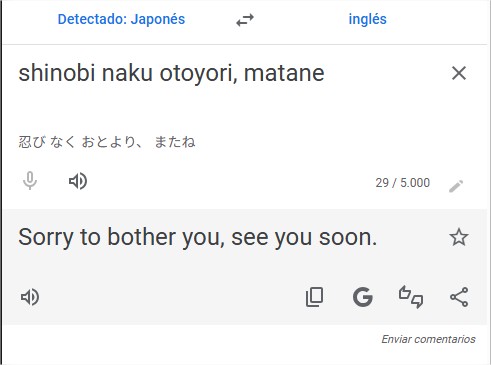This screenshot has height=365, width=491.
Task: Click the translated text 'Sorry to bother you'
Action: coord(118,238)
